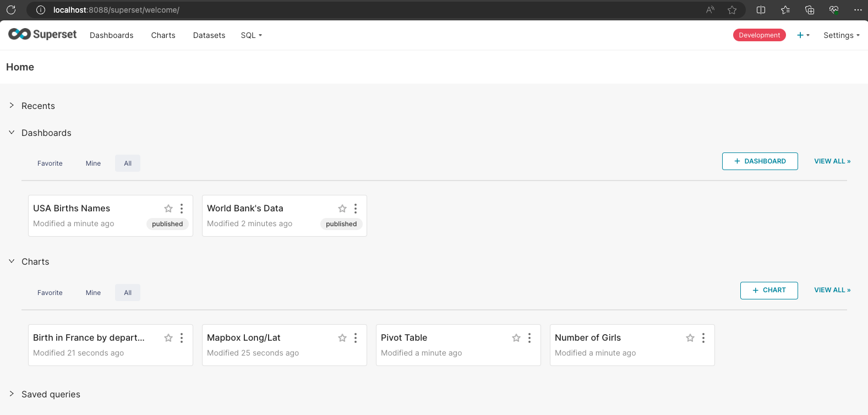Open the Mapbox Long/Lat chart options menu
Screen dimensions: 868x415
[x=356, y=338]
